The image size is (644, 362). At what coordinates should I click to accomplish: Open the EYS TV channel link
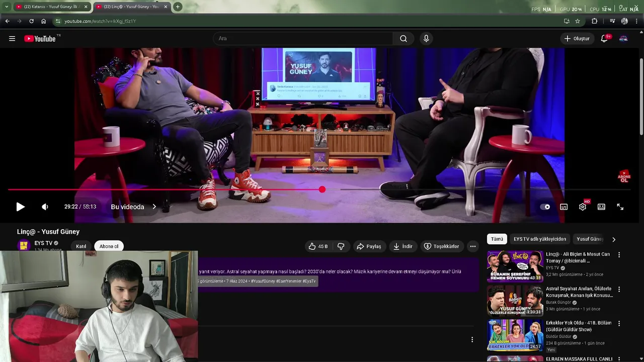(43, 243)
